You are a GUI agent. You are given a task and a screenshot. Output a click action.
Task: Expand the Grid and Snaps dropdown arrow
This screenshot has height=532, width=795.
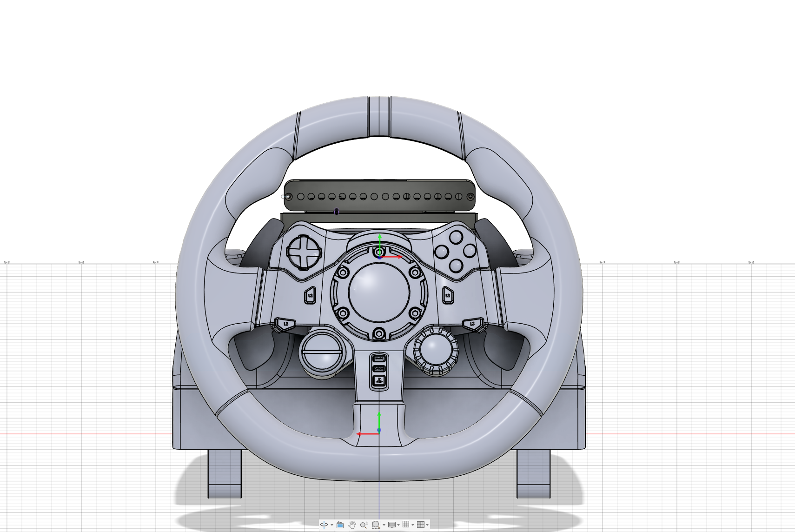(413, 525)
